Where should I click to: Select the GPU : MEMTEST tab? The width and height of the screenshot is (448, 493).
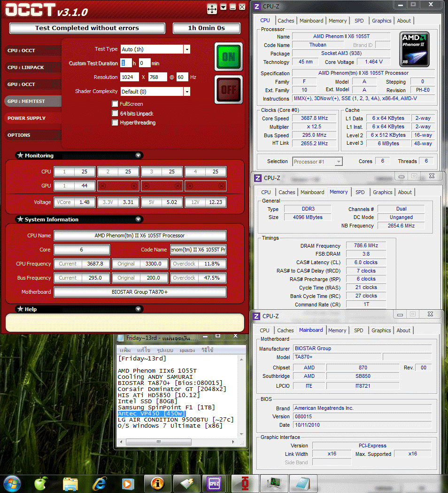[33, 101]
